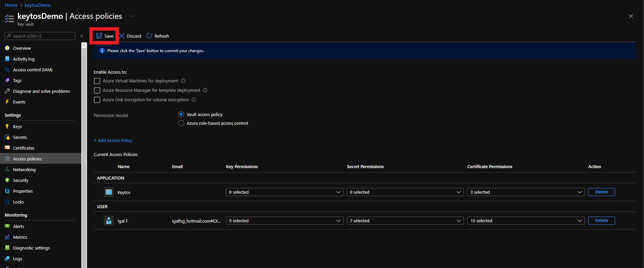Click the Tags icon in sidebar

tap(7, 80)
